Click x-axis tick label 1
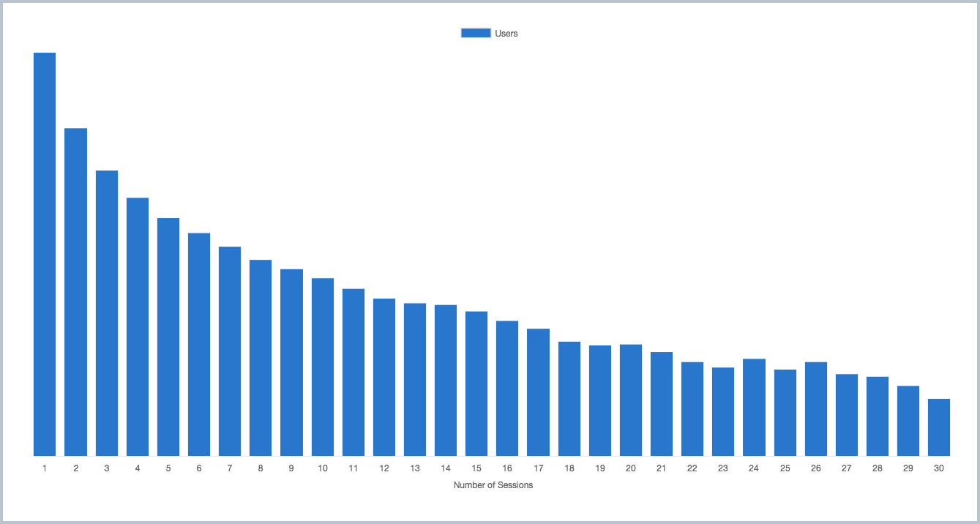Viewport: 980px width, 524px height. click(45, 468)
